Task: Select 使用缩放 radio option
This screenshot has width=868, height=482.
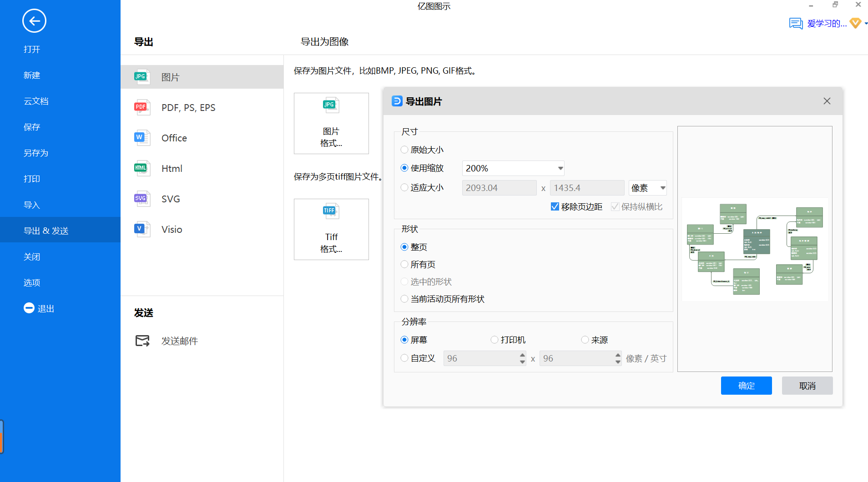Action: coord(404,168)
